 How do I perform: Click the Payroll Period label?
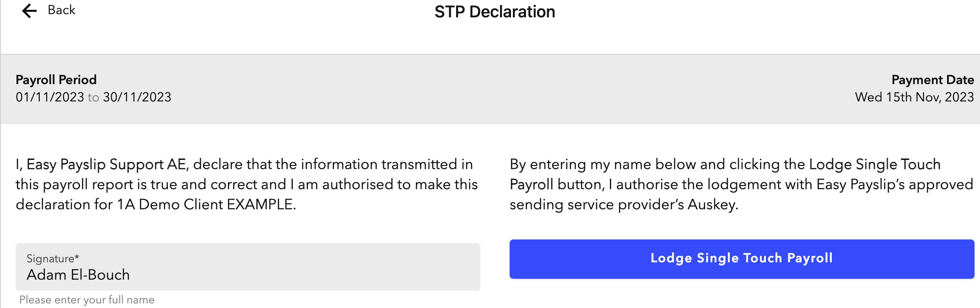pos(56,80)
